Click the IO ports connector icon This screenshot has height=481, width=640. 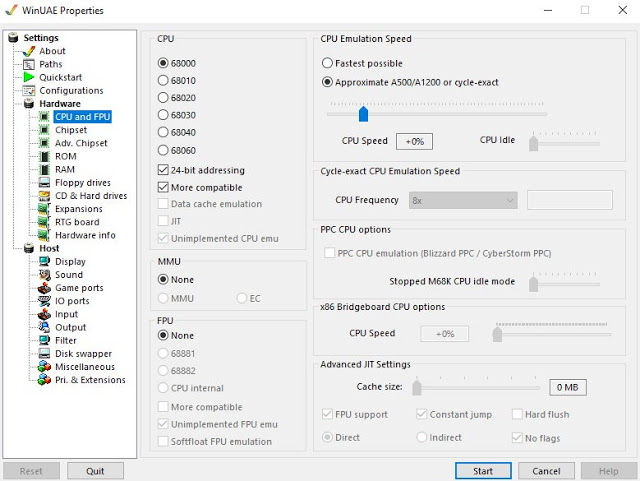[x=44, y=301]
